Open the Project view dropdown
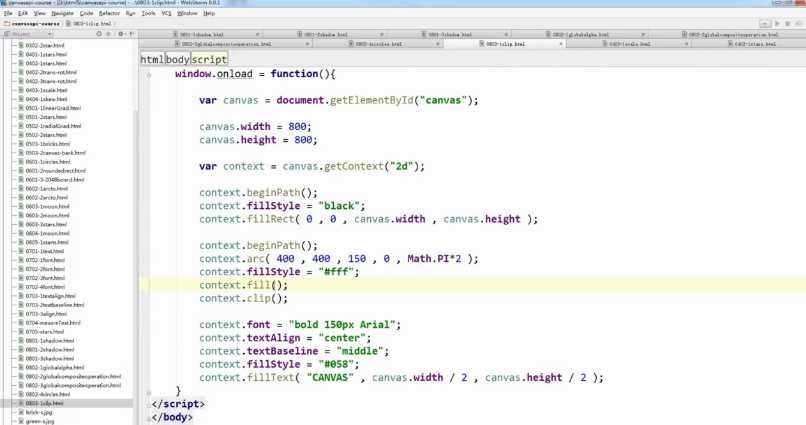Image resolution: width=806 pixels, height=425 pixels. [28, 34]
